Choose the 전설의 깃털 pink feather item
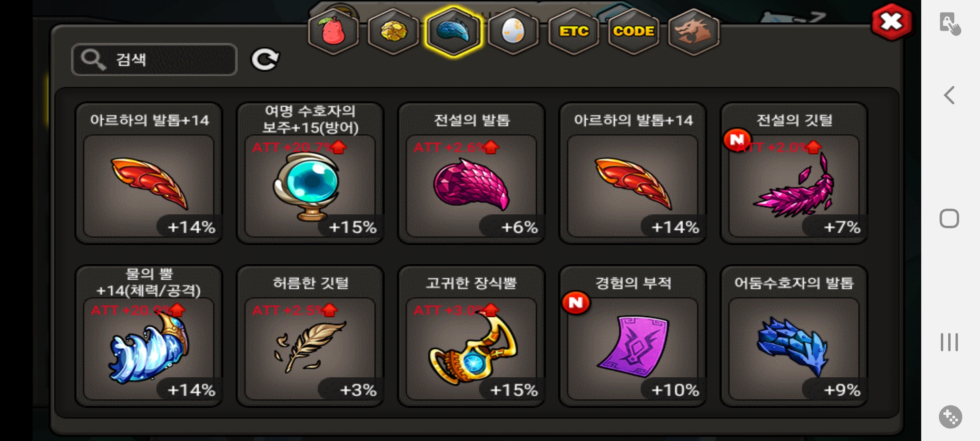The width and height of the screenshot is (980, 441). pyautogui.click(x=794, y=174)
